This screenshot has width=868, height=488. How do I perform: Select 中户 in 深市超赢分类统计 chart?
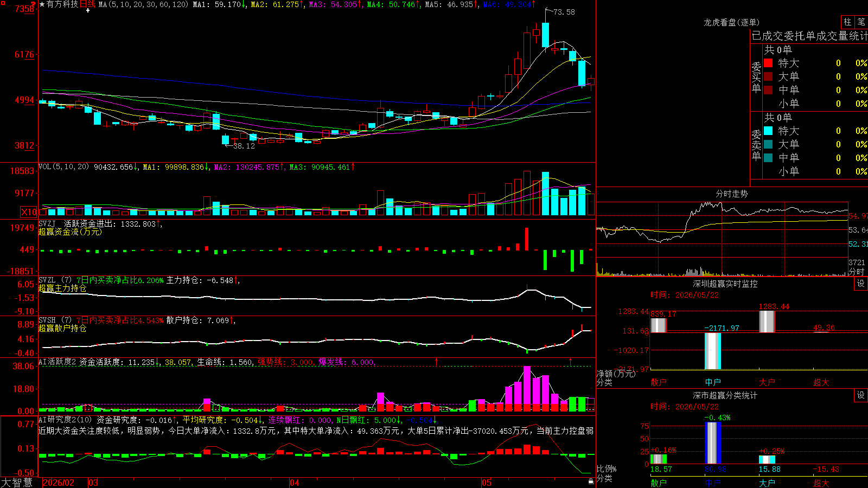(x=713, y=483)
